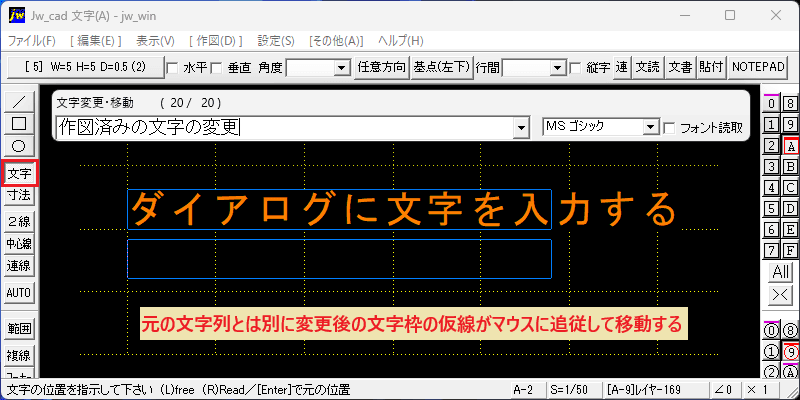Toggle layer 9 button
The width and height of the screenshot is (800, 400).
[791, 125]
